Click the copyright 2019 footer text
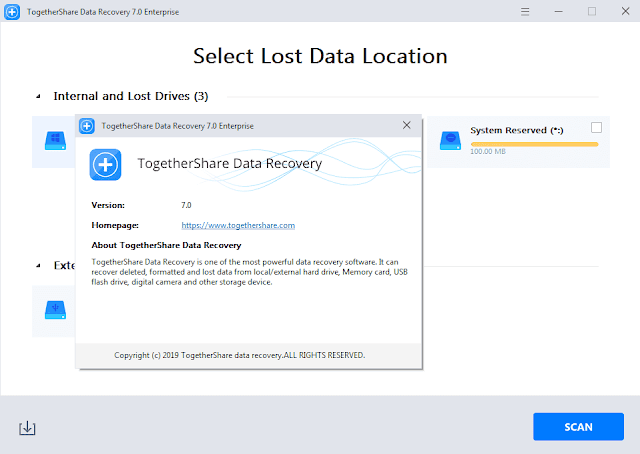The height and width of the screenshot is (454, 640). click(240, 355)
